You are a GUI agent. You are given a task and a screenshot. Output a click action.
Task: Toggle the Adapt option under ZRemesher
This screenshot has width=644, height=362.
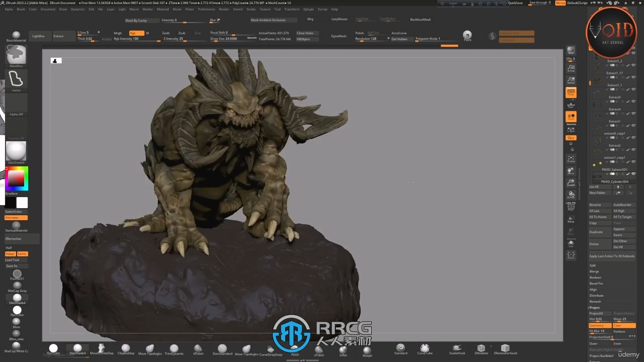pyautogui.click(x=10, y=254)
